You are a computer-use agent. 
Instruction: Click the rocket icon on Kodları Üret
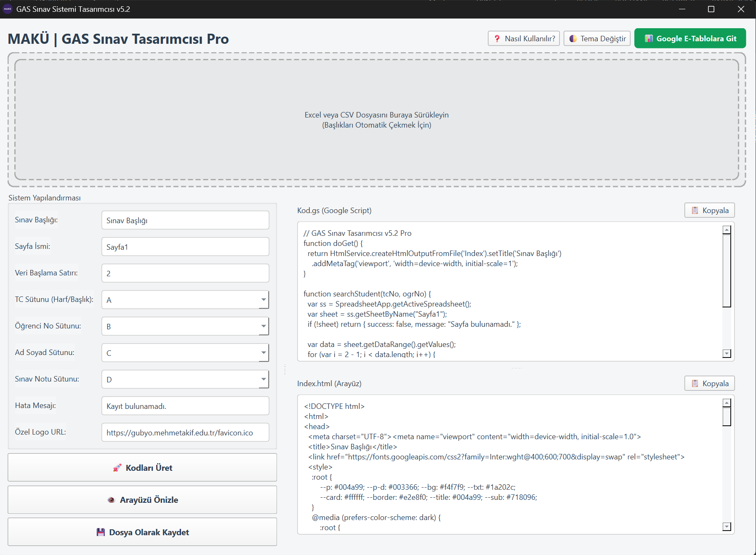(x=117, y=468)
